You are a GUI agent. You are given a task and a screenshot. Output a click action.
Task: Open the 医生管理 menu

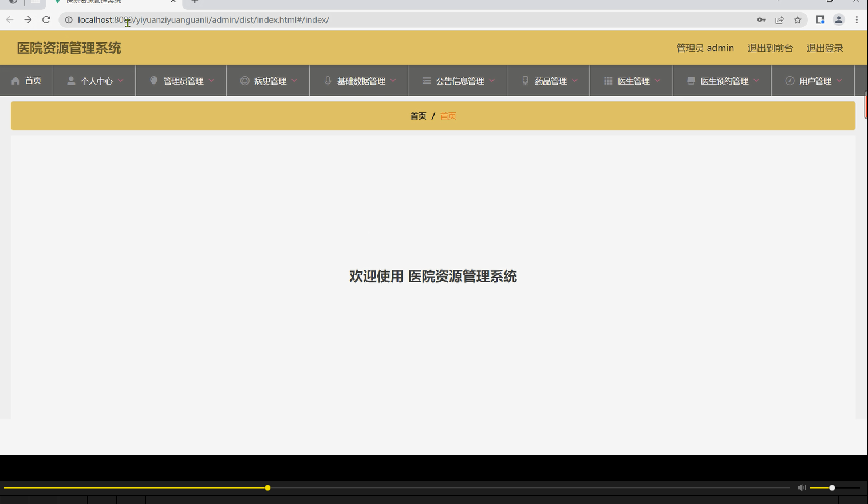coord(632,81)
